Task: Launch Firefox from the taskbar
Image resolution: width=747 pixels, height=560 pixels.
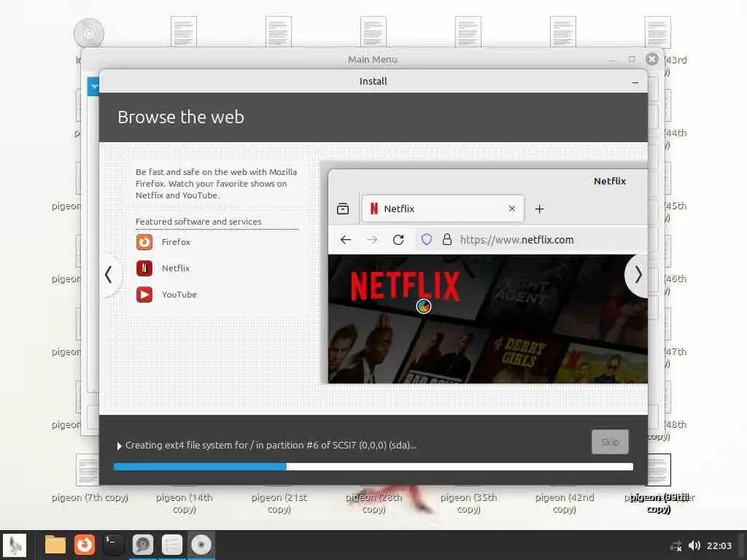Action: click(85, 545)
